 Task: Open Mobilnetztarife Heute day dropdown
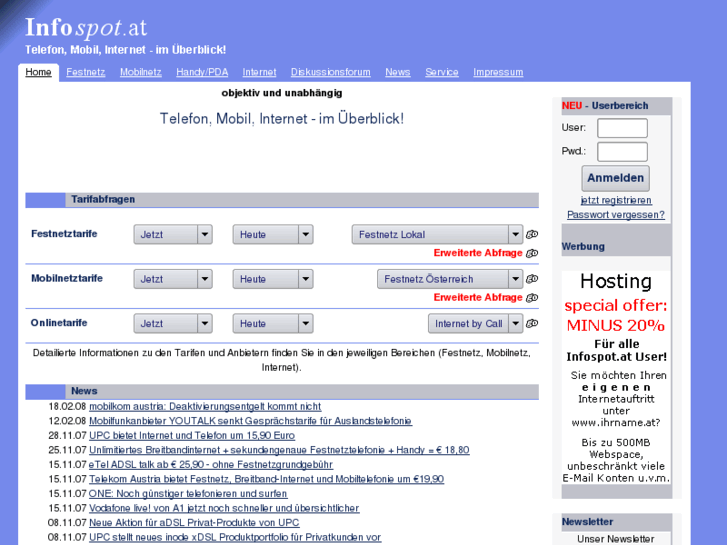273,279
